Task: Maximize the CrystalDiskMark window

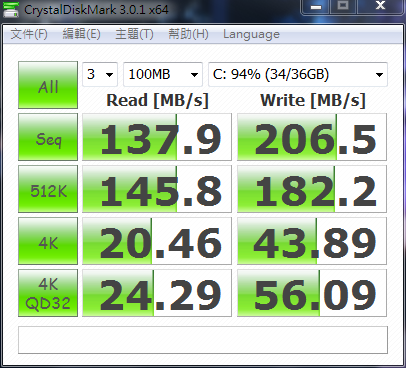Action: click(343, 7)
